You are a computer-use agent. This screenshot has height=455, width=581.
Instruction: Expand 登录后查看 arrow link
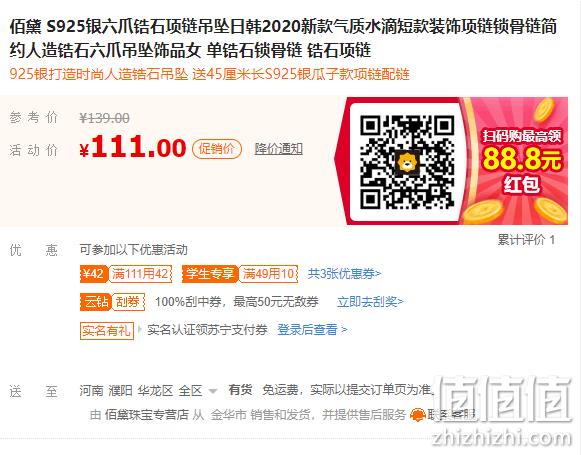click(x=312, y=330)
